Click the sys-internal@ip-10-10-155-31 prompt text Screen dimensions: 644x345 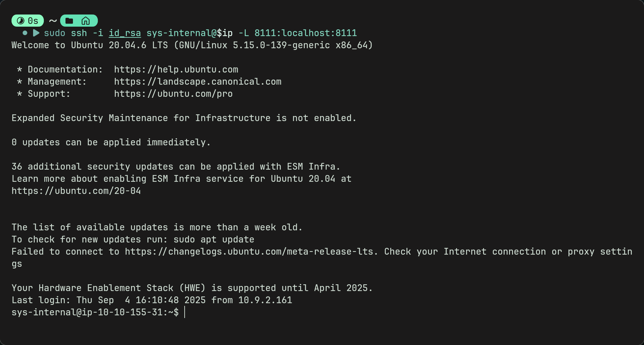coord(87,312)
